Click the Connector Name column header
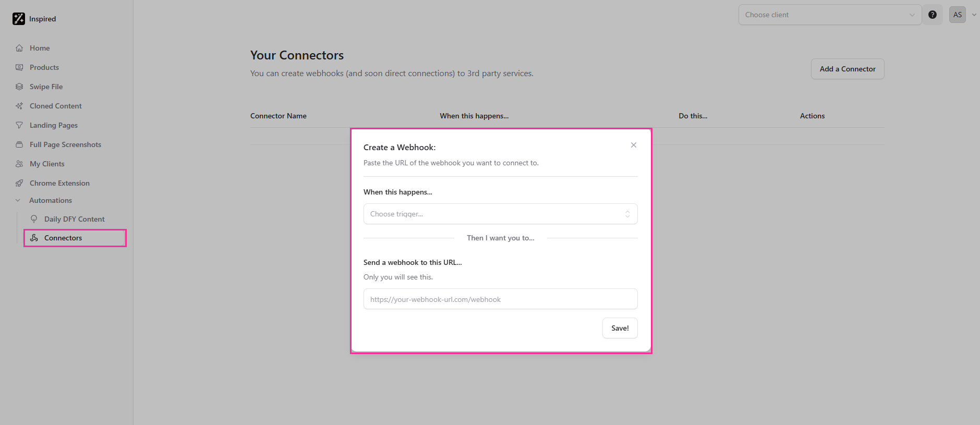 pos(279,116)
